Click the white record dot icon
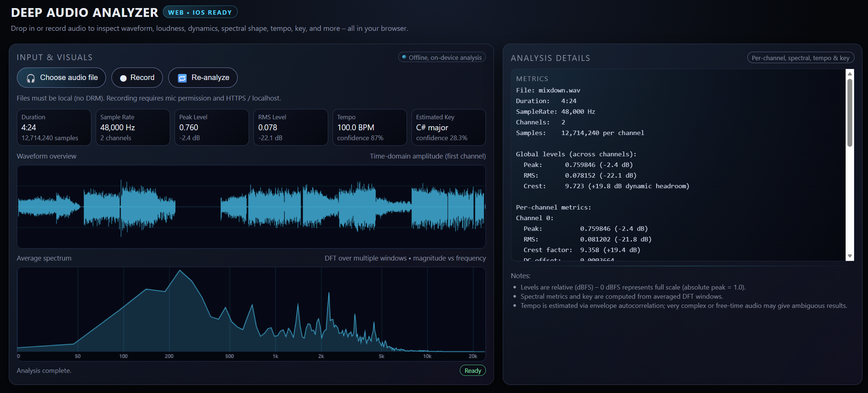This screenshot has height=393, width=868. [x=123, y=78]
